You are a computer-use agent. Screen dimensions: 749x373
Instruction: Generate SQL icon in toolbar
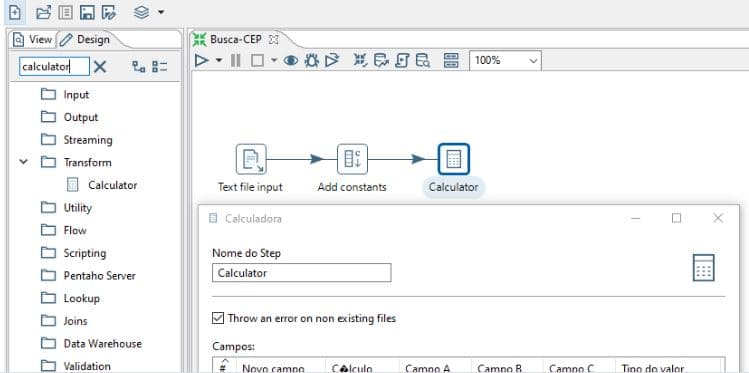click(402, 61)
